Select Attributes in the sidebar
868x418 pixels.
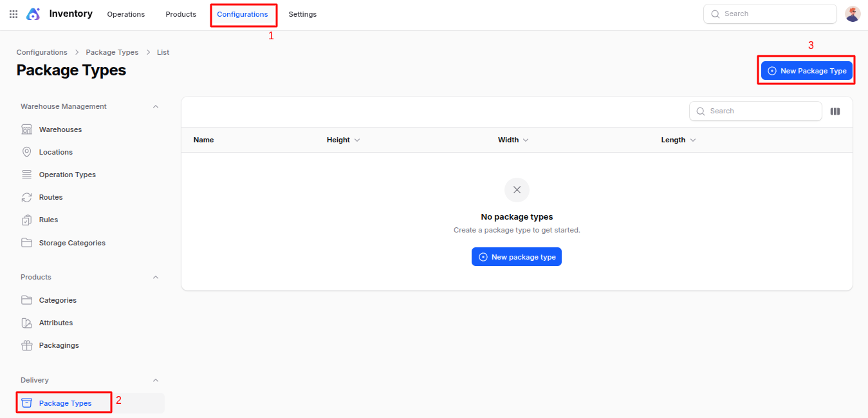[x=57, y=323]
